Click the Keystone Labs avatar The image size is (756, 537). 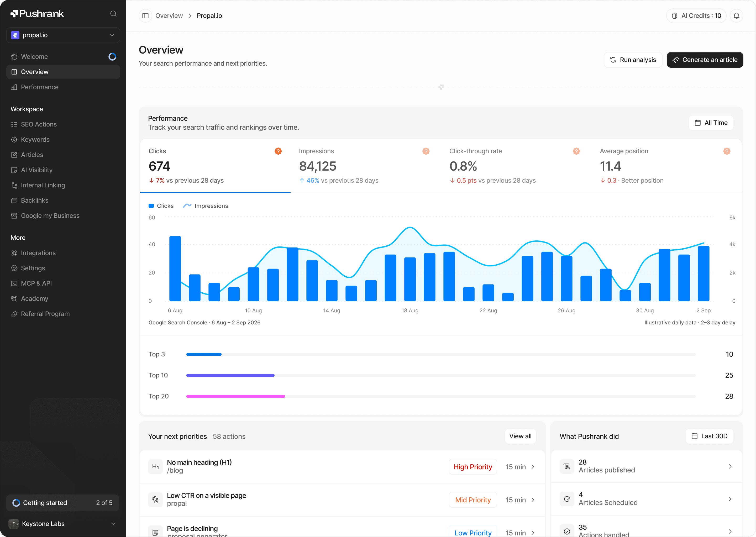14,523
